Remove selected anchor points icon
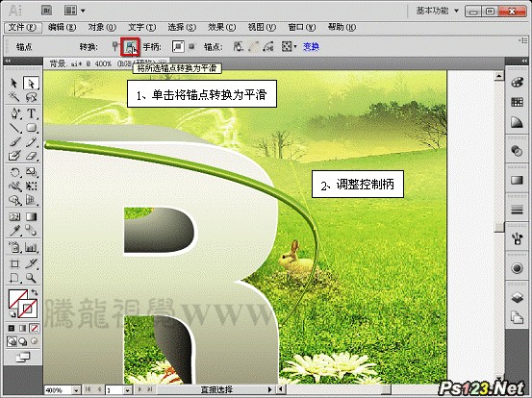The image size is (532, 398). coord(239,46)
